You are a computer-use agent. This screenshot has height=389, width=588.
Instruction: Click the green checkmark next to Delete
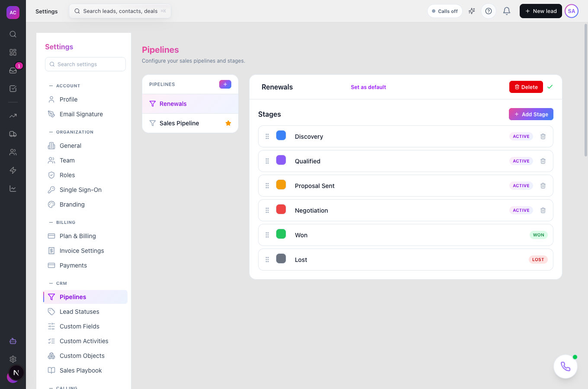pyautogui.click(x=550, y=87)
